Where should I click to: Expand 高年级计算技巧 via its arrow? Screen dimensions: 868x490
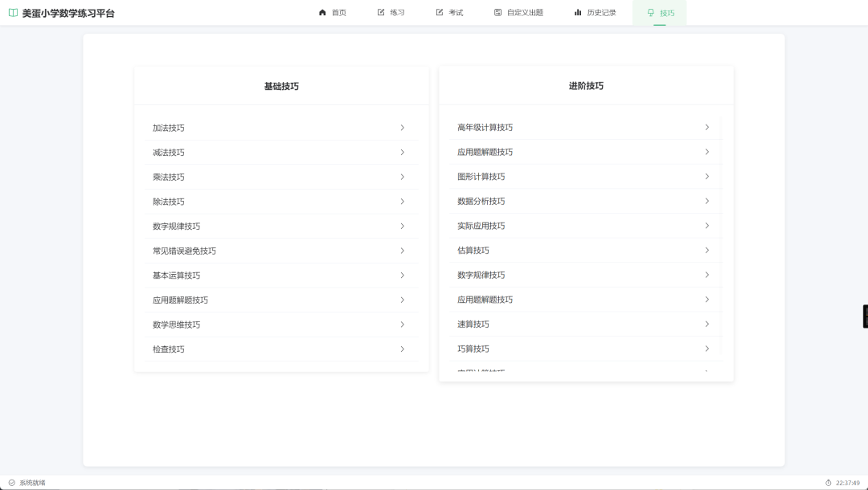706,127
